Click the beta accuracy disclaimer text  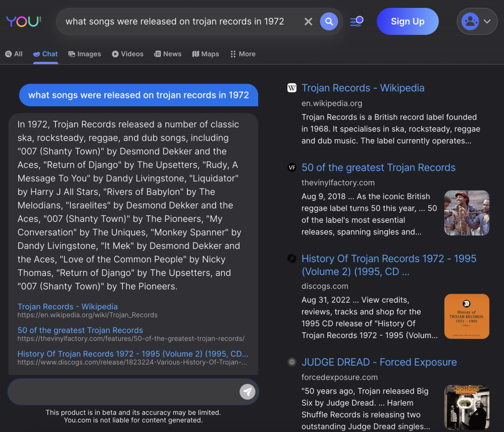coord(133,416)
